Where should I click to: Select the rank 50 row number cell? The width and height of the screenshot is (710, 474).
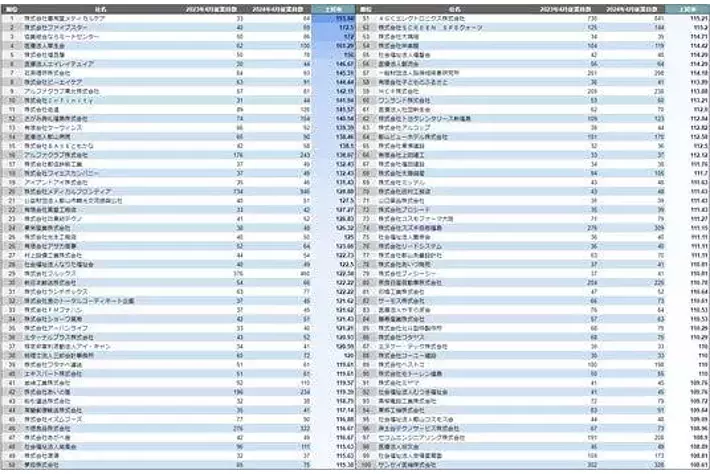(11, 465)
